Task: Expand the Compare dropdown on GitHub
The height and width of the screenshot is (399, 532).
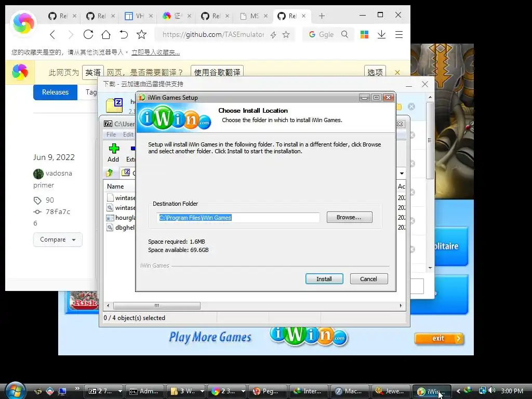Action: click(58, 240)
